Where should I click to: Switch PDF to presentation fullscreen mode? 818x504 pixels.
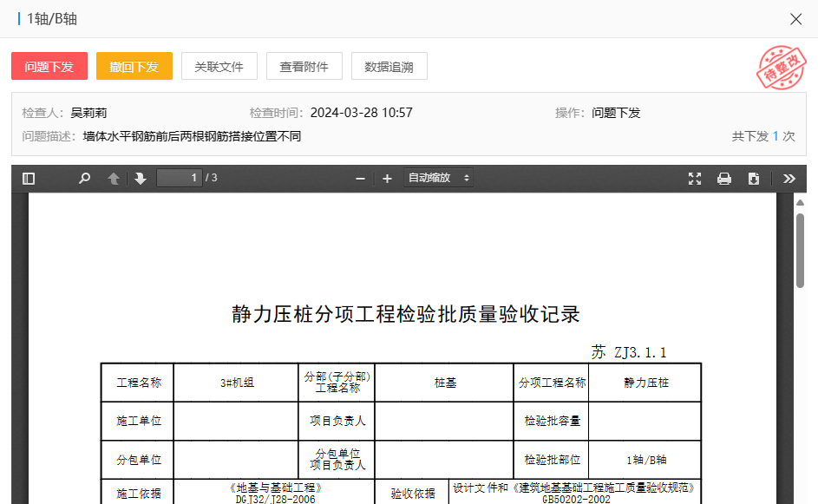[x=695, y=179]
